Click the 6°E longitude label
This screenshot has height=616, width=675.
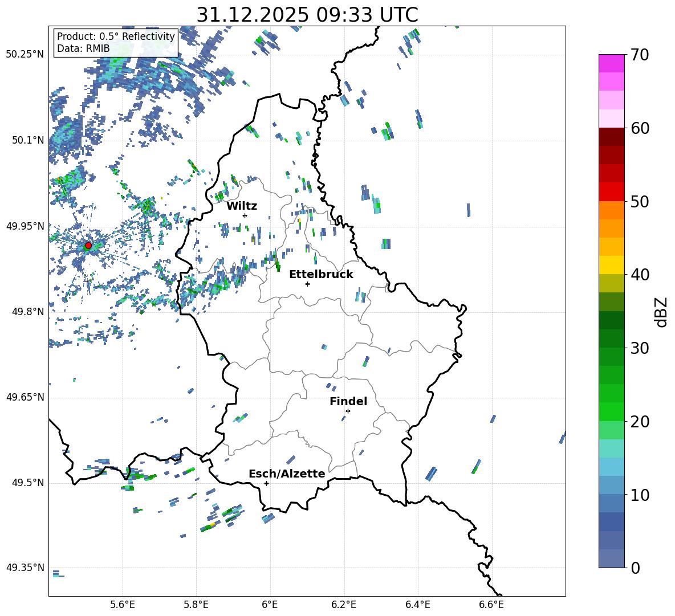(270, 605)
